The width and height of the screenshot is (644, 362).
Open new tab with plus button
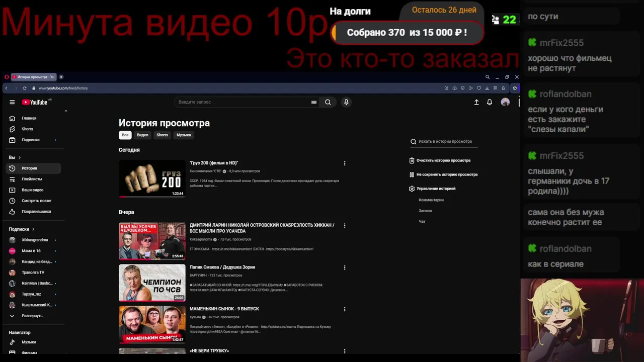click(x=61, y=77)
